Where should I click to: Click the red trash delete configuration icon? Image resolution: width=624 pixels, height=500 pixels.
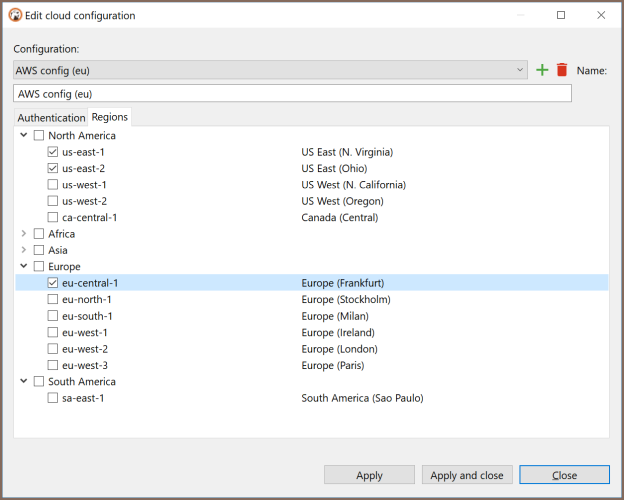coord(562,70)
